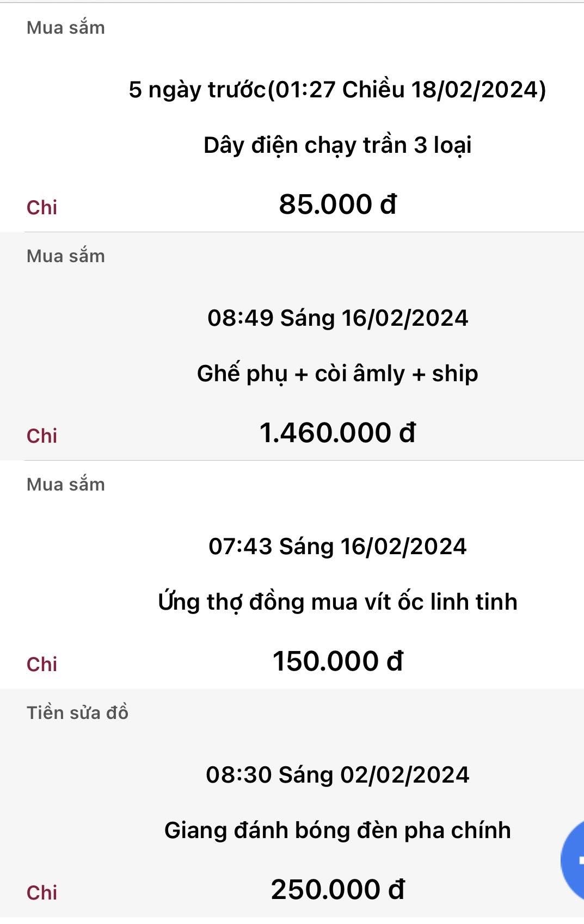The width and height of the screenshot is (584, 924).
Task: Tap the blue floating add button
Action: [x=574, y=860]
